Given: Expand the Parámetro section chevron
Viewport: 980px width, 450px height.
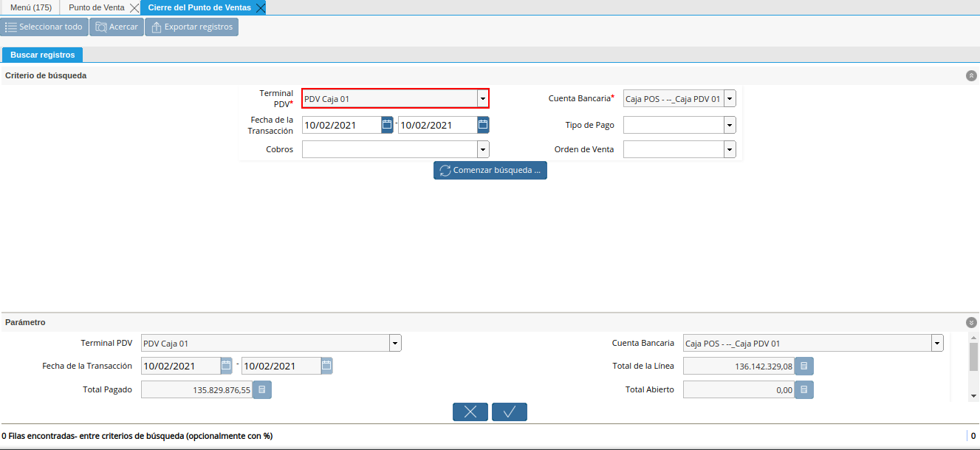Looking at the screenshot, I should [x=971, y=322].
